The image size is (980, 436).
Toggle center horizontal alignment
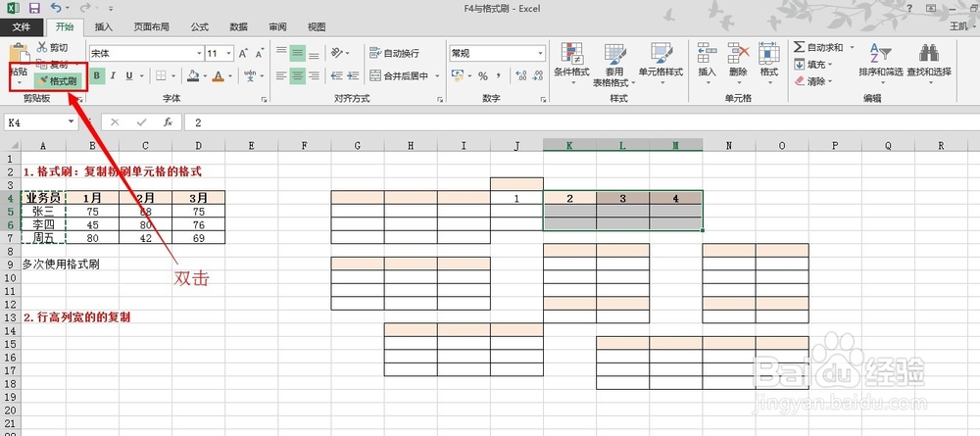298,75
